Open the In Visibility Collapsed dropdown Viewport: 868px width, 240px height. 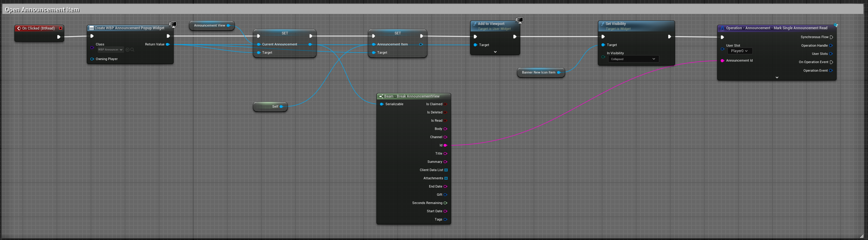tap(633, 59)
